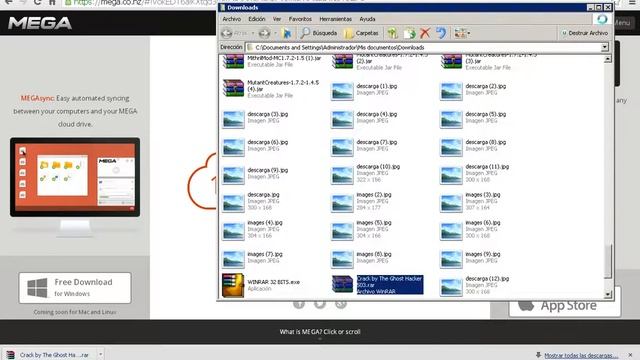The width and height of the screenshot is (640, 360).
Task: Open the Ayuda menu
Action: 367,19
